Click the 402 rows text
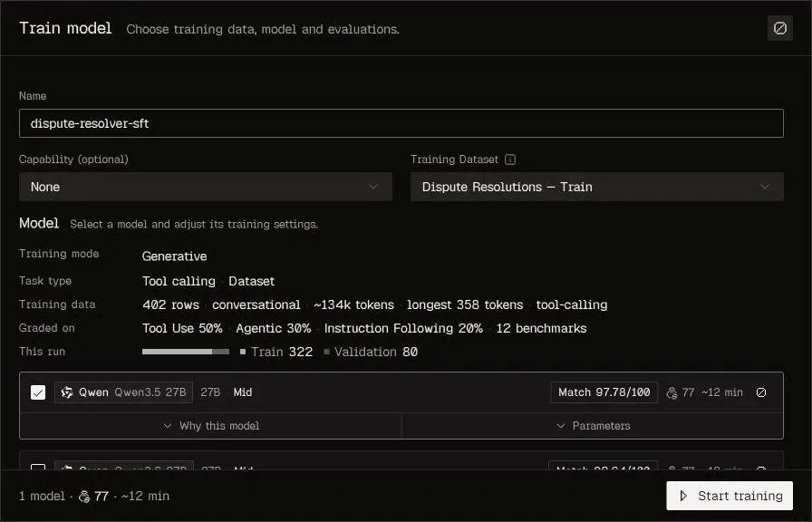 tap(171, 305)
